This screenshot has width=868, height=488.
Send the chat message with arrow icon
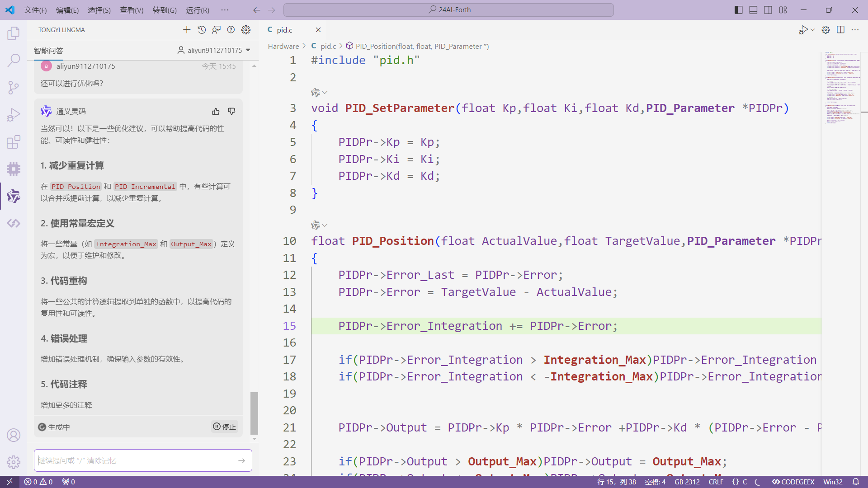click(x=241, y=460)
